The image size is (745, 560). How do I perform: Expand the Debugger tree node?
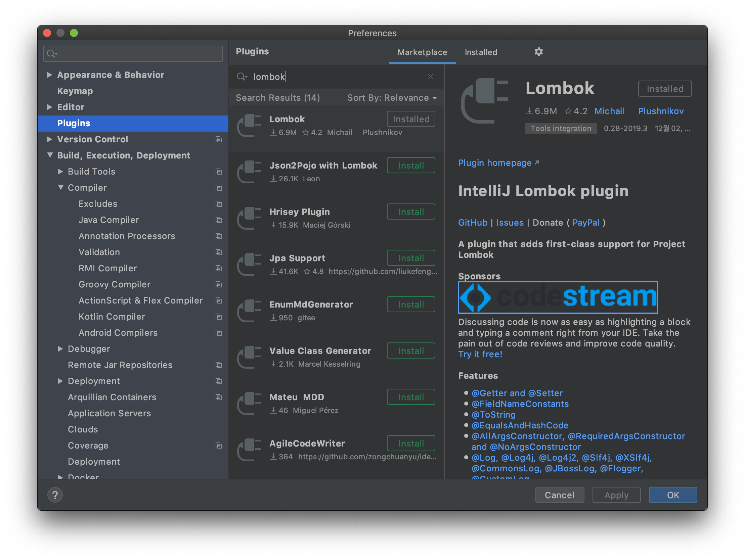[x=60, y=349]
